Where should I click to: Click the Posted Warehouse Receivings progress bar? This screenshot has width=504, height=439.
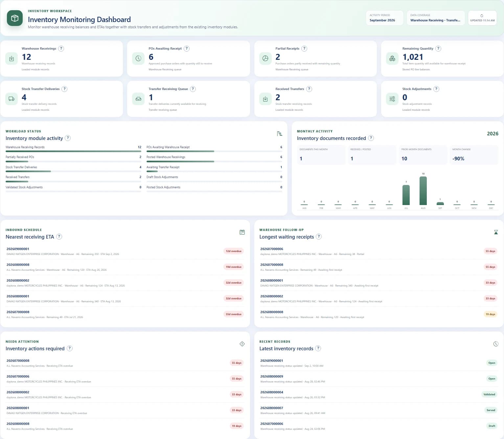214,161
